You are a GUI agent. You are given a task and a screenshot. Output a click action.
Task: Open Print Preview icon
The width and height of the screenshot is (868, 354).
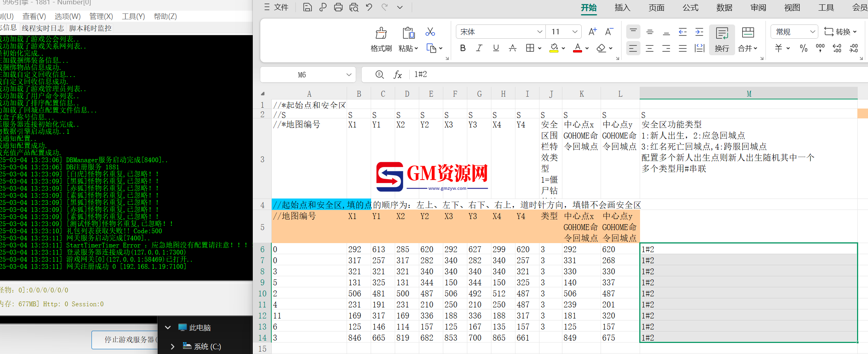(x=354, y=7)
